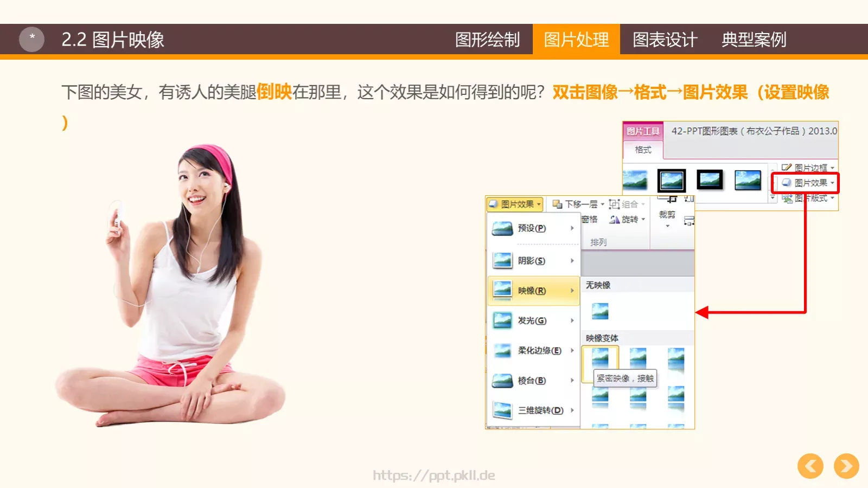The width and height of the screenshot is (868, 488).
Task: Select the highlighted 图片处理 tab
Action: coord(576,40)
